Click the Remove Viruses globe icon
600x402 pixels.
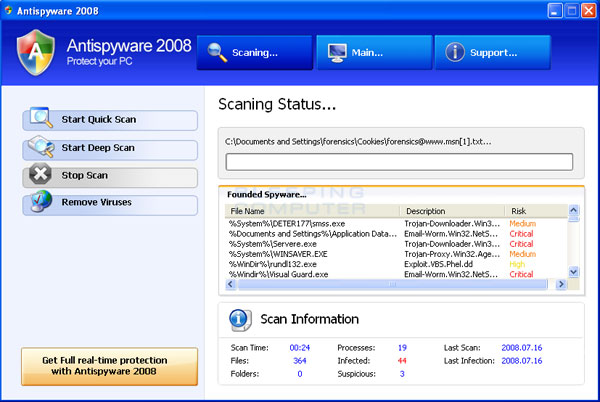[x=41, y=201]
